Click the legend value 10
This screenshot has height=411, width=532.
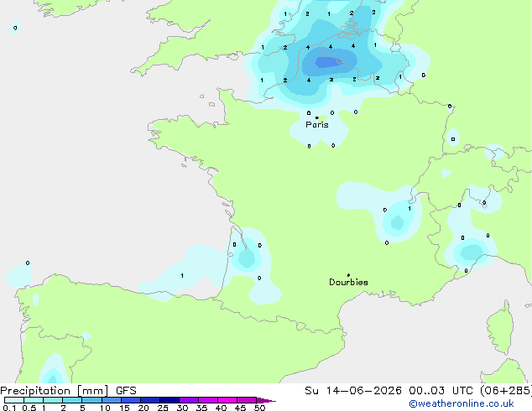105,408
